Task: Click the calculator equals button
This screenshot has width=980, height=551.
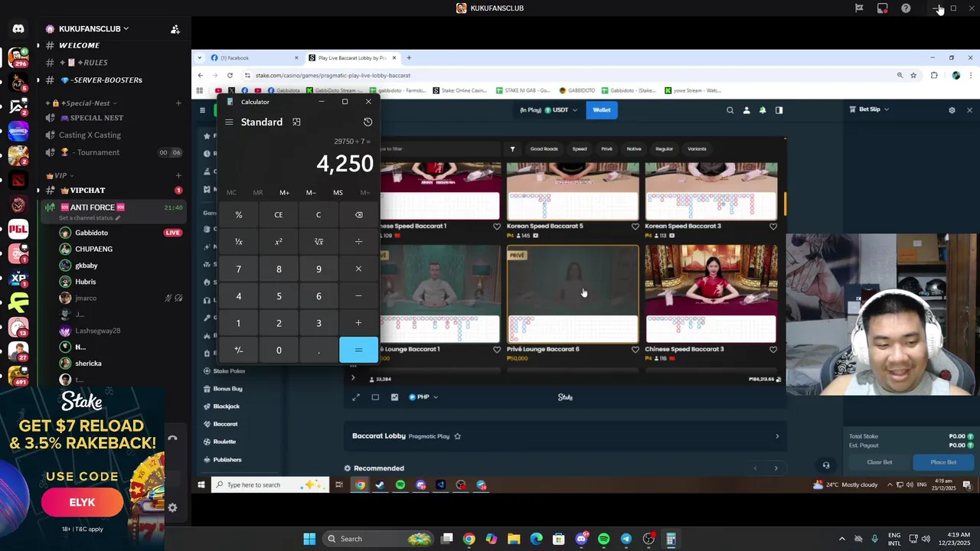Action: click(358, 350)
